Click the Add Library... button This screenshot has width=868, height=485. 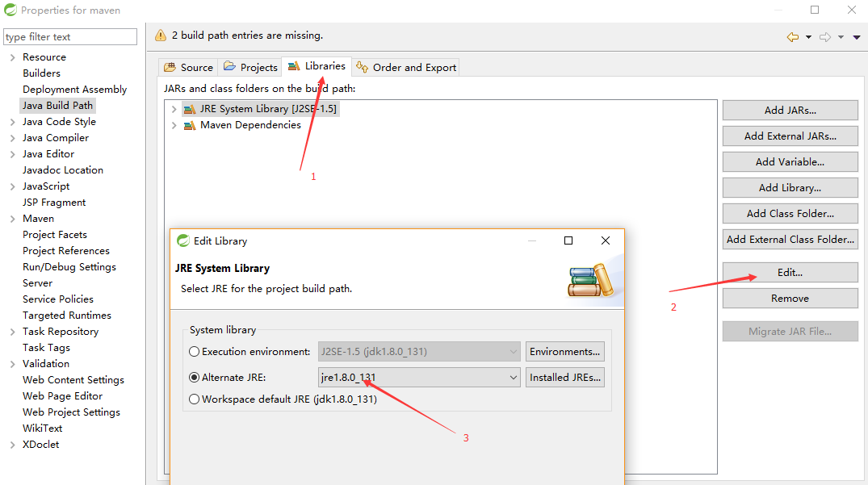[790, 188]
